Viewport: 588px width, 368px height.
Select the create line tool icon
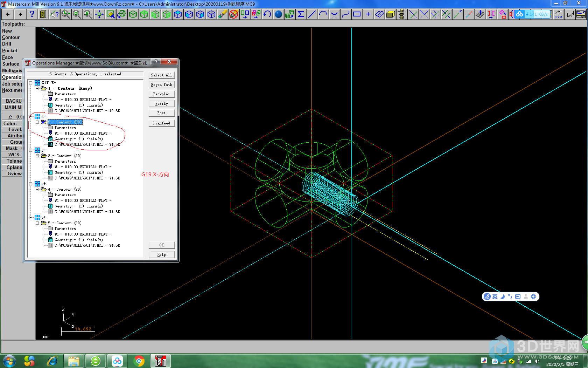click(312, 14)
